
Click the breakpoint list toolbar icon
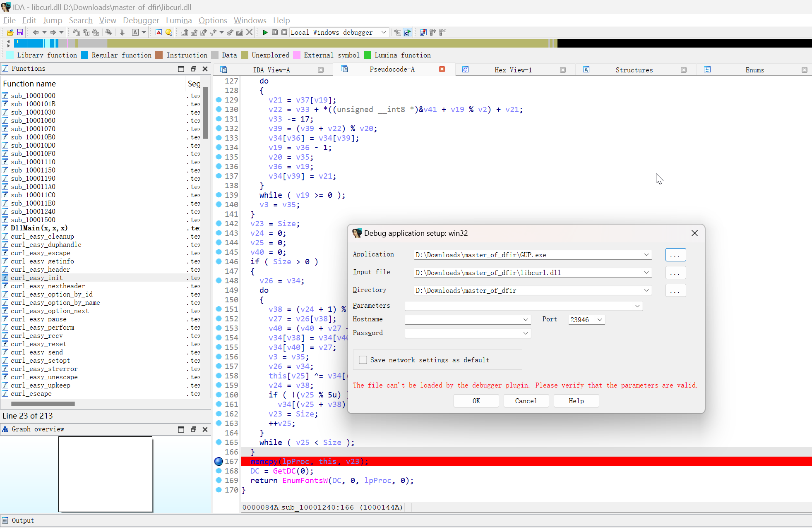pos(423,32)
